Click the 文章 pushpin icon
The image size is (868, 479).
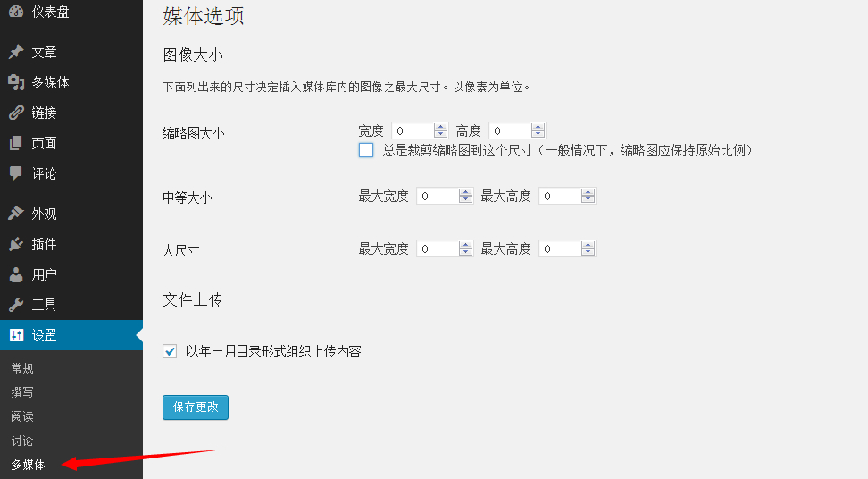click(x=16, y=52)
